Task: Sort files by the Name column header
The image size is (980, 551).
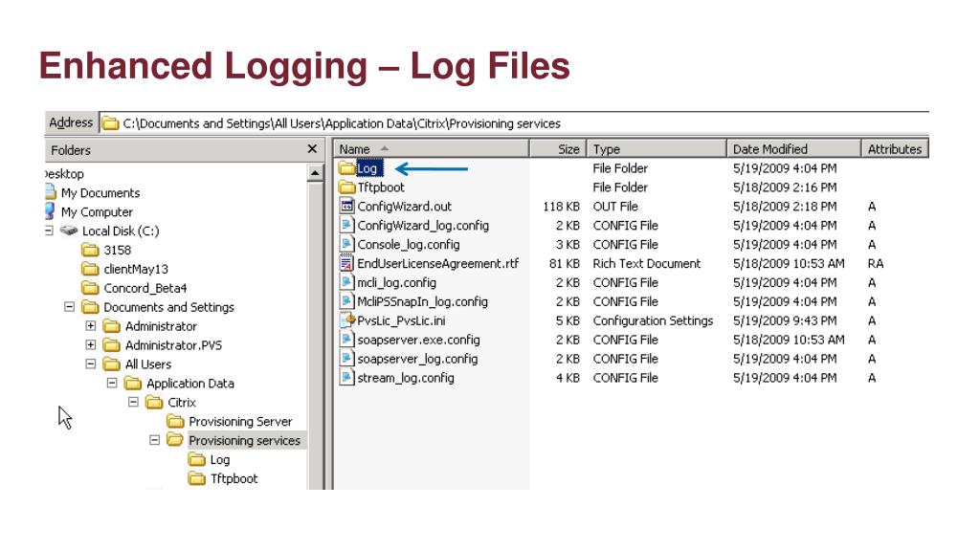Action: 354,149
